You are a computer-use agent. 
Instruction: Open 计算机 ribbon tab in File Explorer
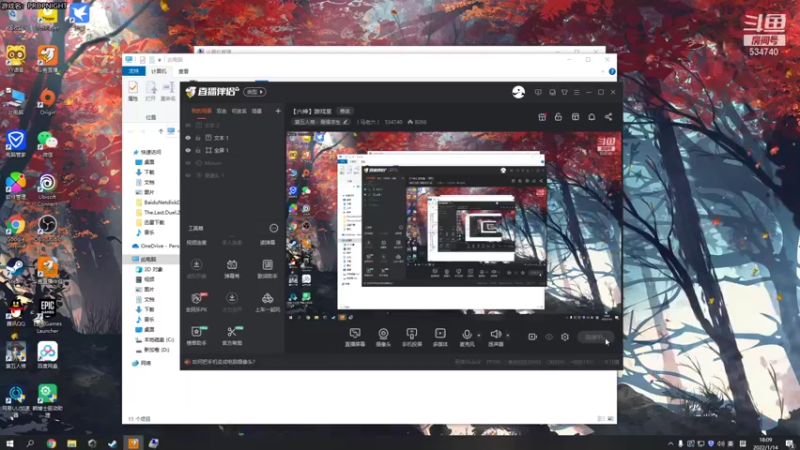[159, 71]
